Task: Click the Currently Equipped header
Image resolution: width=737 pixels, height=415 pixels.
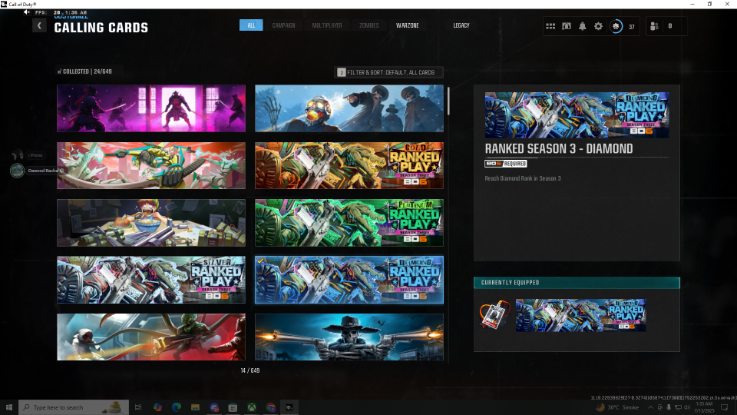Action: pos(576,282)
